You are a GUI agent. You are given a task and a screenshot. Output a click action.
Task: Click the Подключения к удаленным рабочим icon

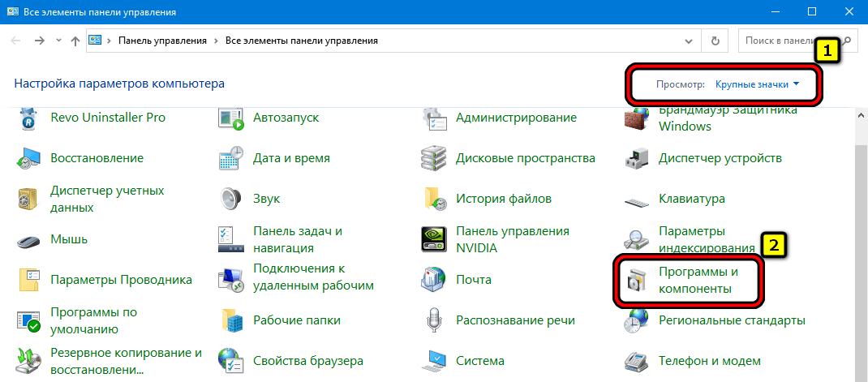tap(231, 280)
